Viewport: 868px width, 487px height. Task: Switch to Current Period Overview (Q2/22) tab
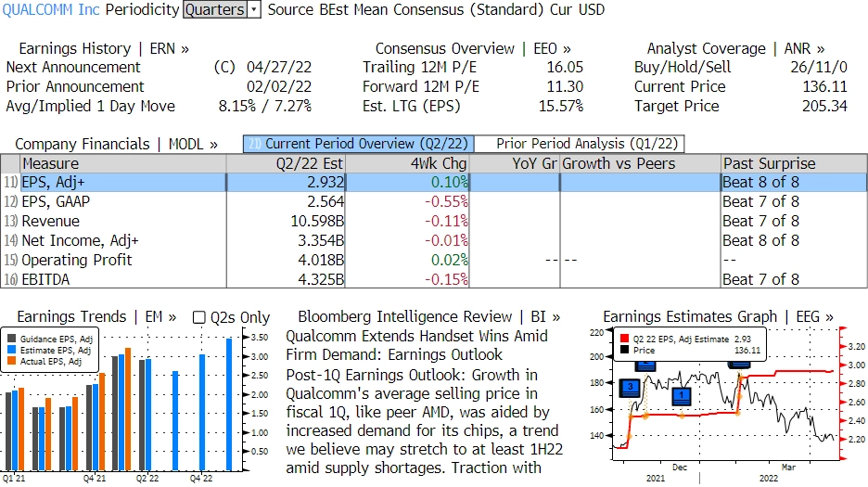tap(359, 144)
